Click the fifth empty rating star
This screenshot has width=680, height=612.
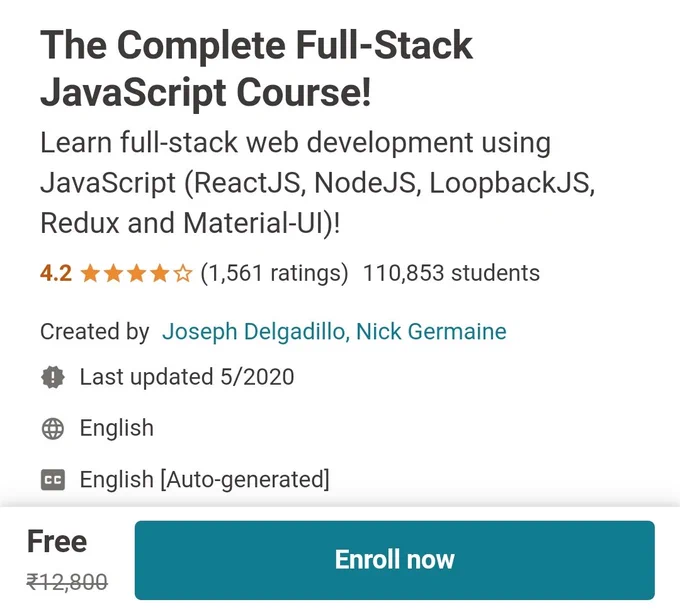click(183, 274)
